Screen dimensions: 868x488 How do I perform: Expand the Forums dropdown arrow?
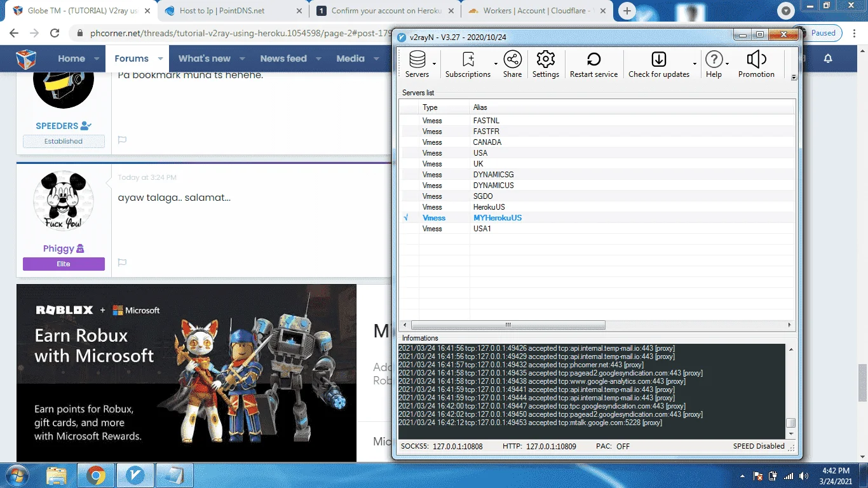pyautogui.click(x=161, y=59)
